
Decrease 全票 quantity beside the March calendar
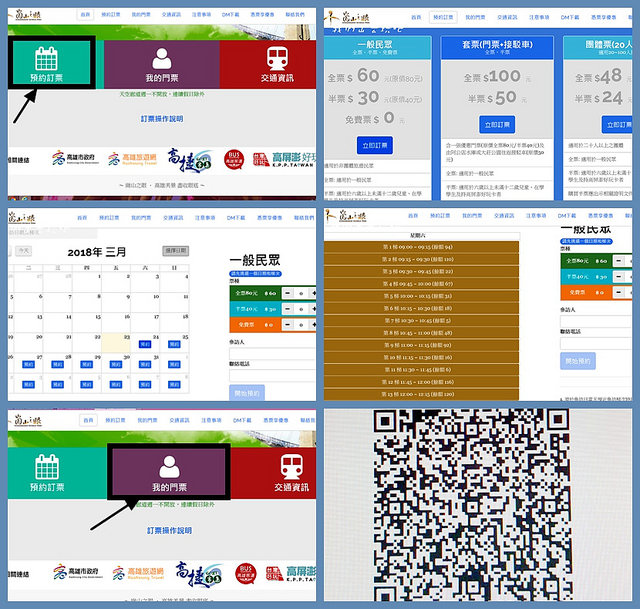(288, 292)
